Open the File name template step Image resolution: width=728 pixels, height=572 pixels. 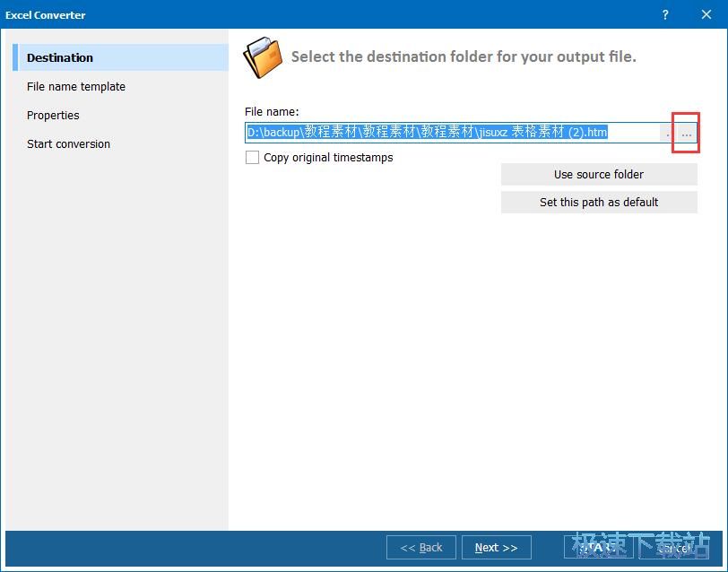pyautogui.click(x=76, y=87)
